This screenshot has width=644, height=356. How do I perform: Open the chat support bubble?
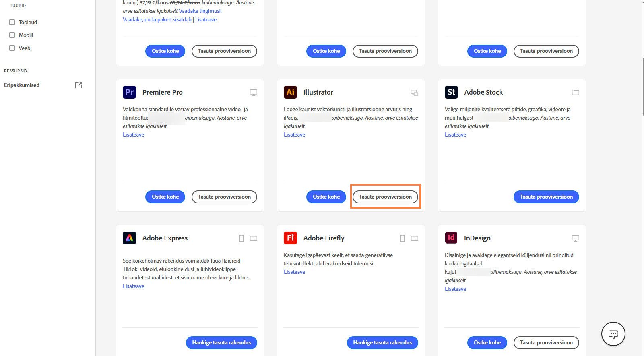click(613, 334)
